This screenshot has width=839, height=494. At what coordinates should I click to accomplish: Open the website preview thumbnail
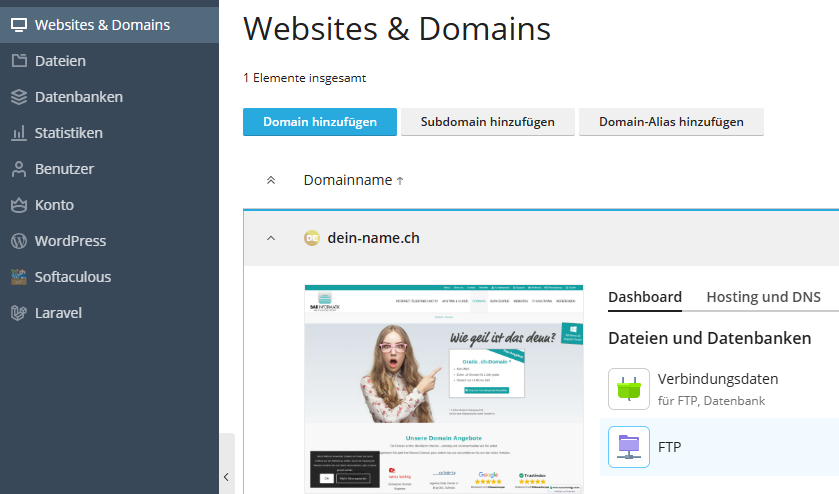(x=444, y=388)
